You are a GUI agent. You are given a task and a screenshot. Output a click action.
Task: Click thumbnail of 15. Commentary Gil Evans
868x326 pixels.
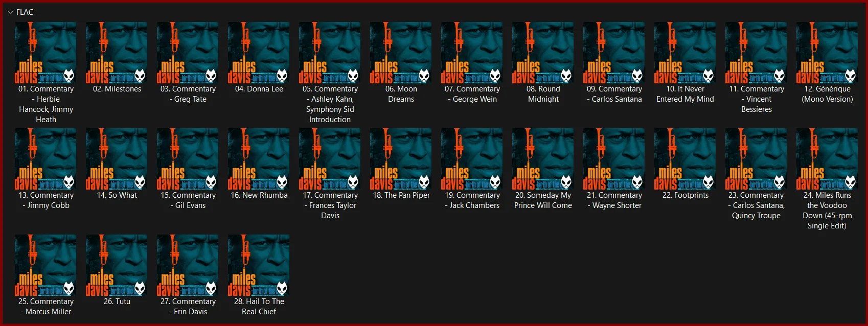point(188,159)
